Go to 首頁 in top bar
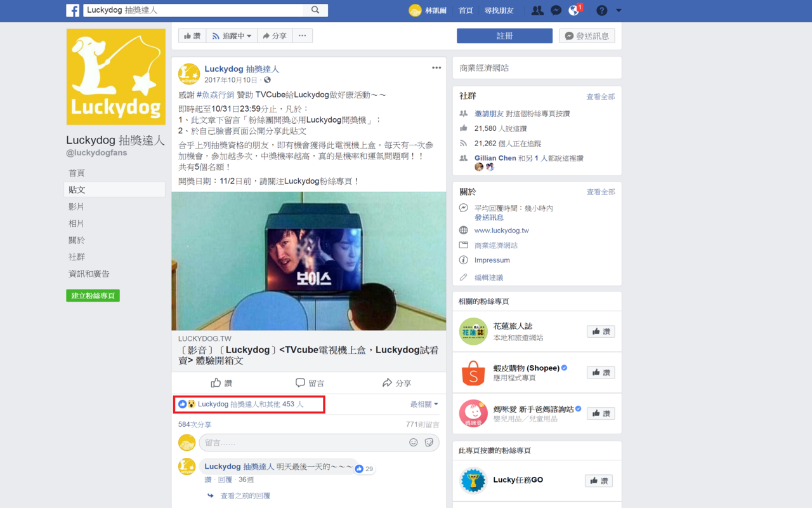Image resolution: width=812 pixels, height=508 pixels. (466, 10)
